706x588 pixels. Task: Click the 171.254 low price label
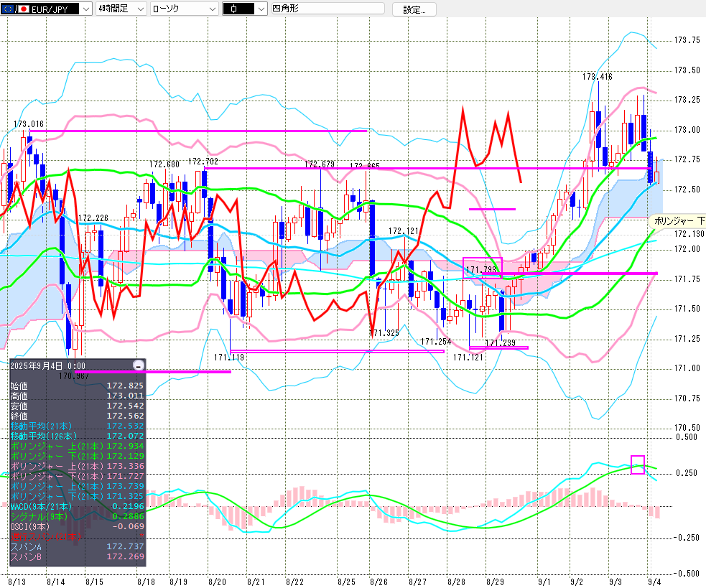click(436, 341)
